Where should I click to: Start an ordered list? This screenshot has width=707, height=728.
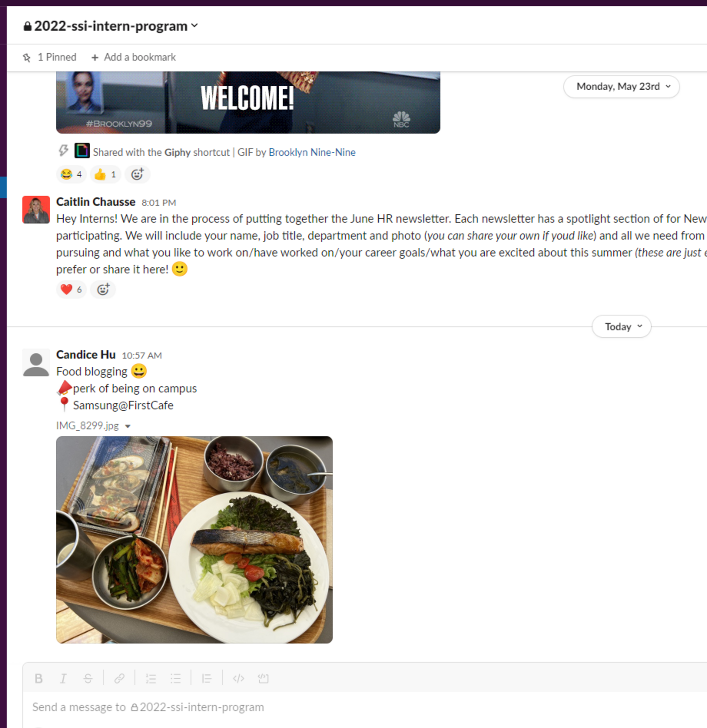151,679
